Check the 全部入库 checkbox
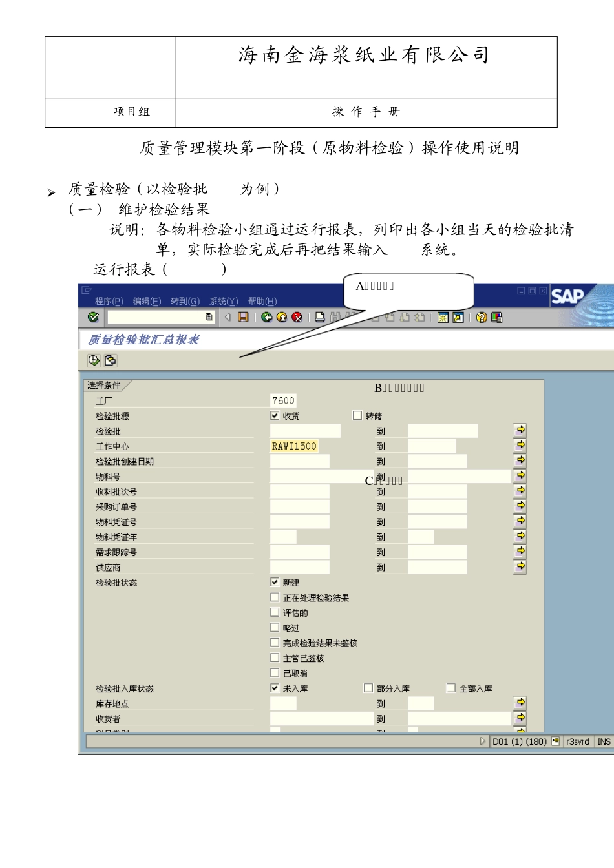Image resolution: width=614 pixels, height=868 pixels. point(451,688)
